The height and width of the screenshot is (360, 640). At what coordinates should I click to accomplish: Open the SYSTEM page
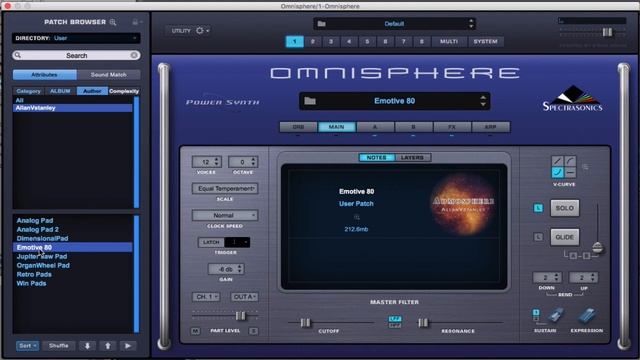click(485, 41)
